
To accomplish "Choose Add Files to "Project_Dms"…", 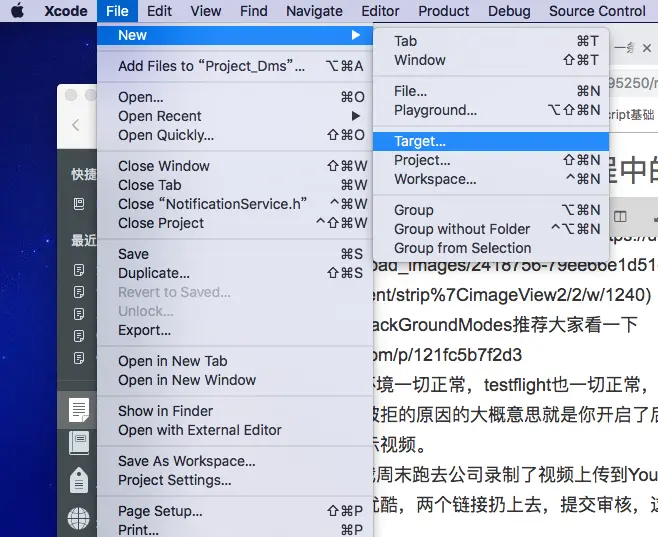I will (235, 66).
